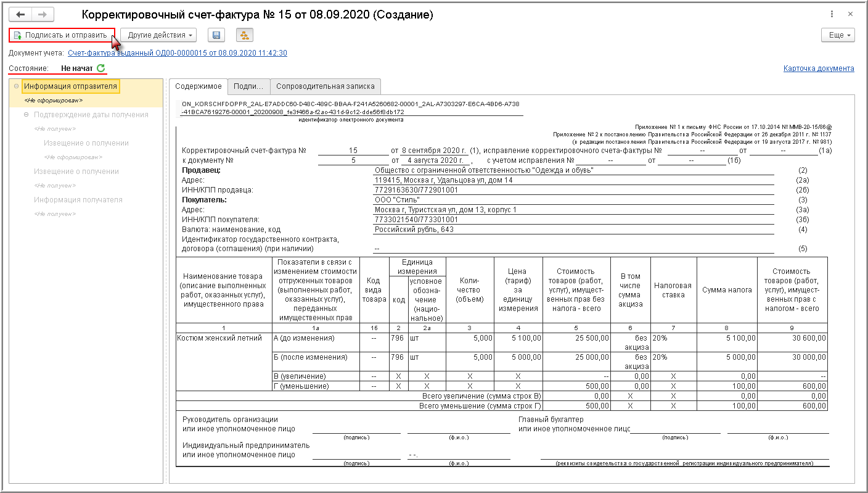Close the form with X button
The width and height of the screenshot is (868, 493).
coord(851,14)
